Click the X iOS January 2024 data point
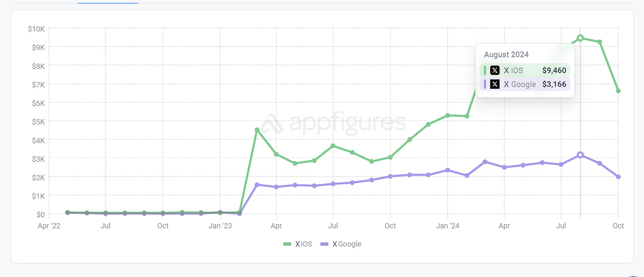 [448, 115]
